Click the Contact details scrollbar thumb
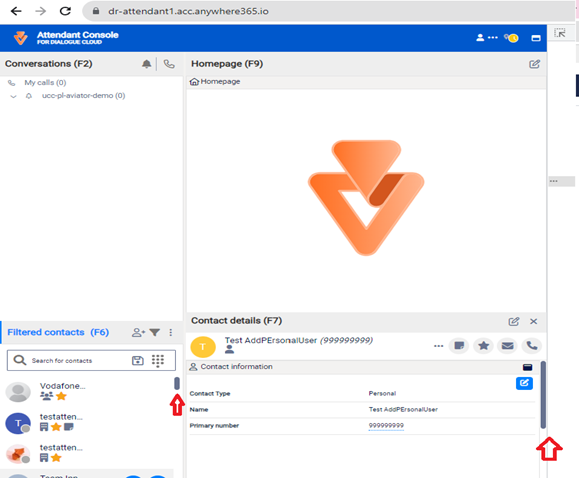This screenshot has height=478, width=579. tap(543, 395)
